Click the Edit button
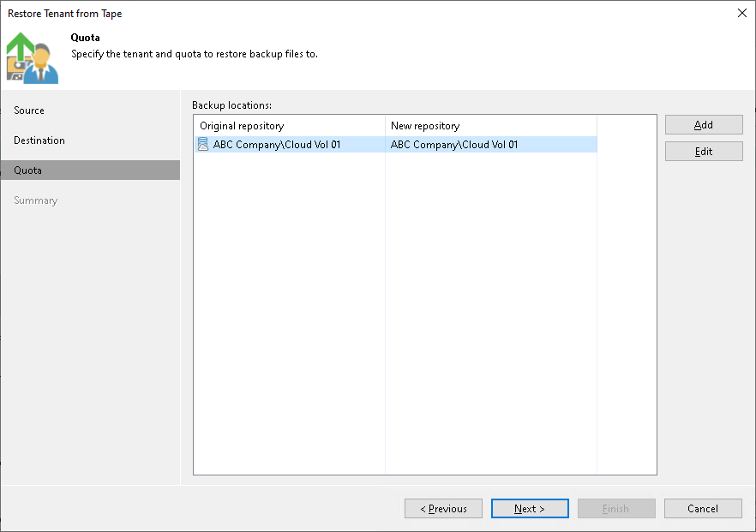This screenshot has height=532, width=756. coord(703,151)
